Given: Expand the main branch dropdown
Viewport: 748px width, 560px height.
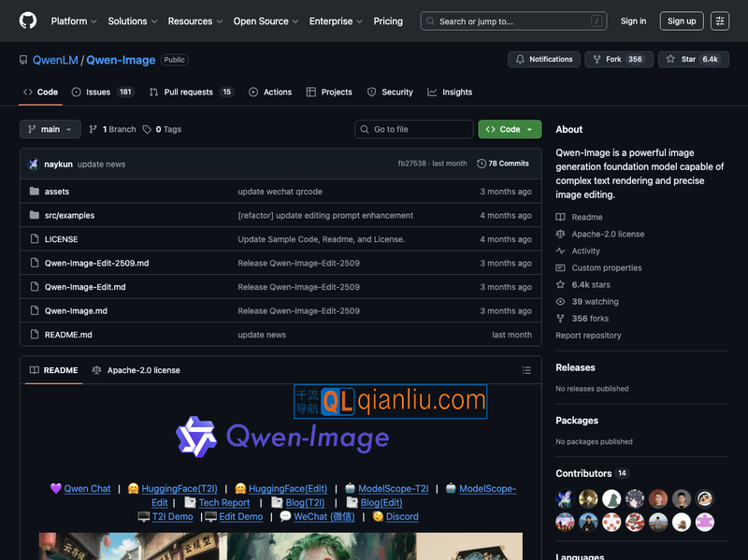Looking at the screenshot, I should [x=50, y=129].
